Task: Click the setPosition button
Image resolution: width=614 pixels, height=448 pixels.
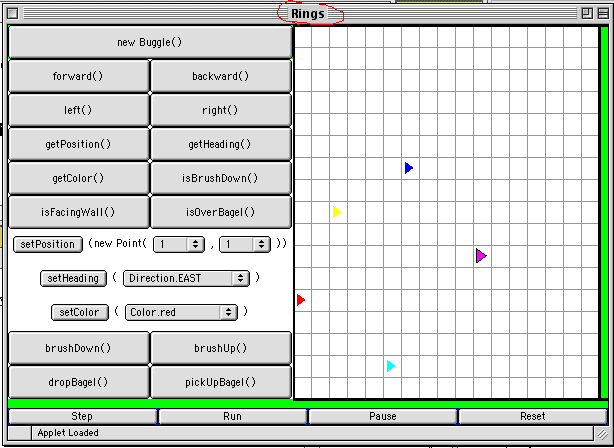Action: [x=48, y=244]
